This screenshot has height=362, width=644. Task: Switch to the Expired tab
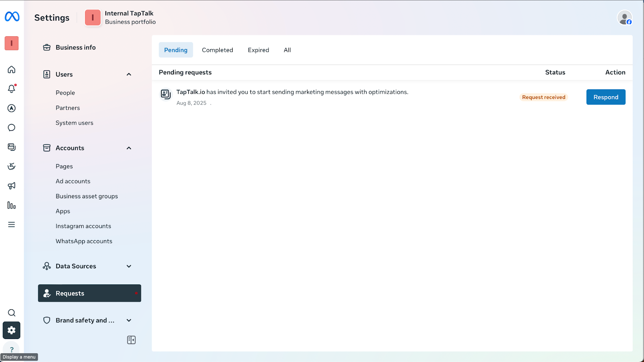pyautogui.click(x=258, y=50)
